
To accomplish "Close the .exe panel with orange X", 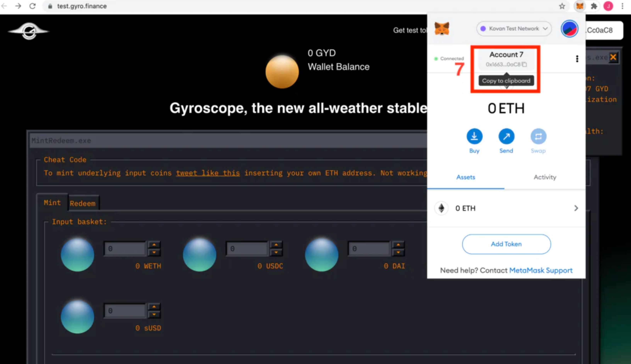I will [x=613, y=57].
